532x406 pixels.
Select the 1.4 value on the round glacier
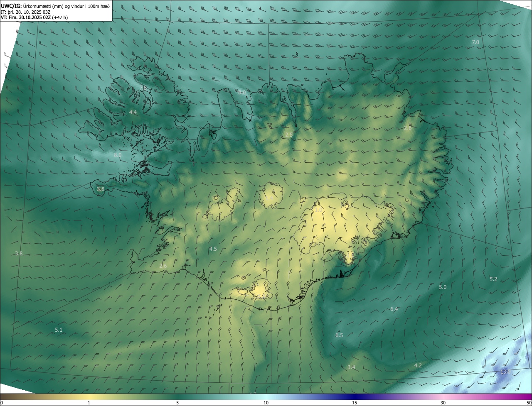[269, 199]
